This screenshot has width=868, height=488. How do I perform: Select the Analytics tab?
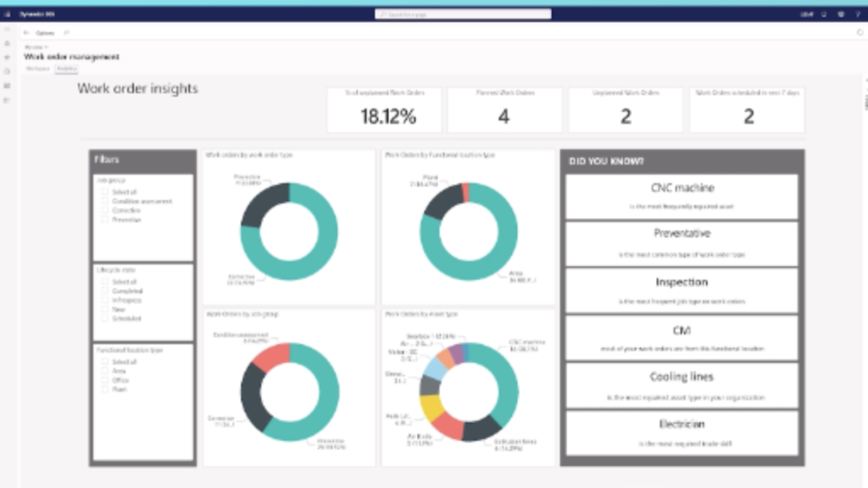pyautogui.click(x=66, y=68)
